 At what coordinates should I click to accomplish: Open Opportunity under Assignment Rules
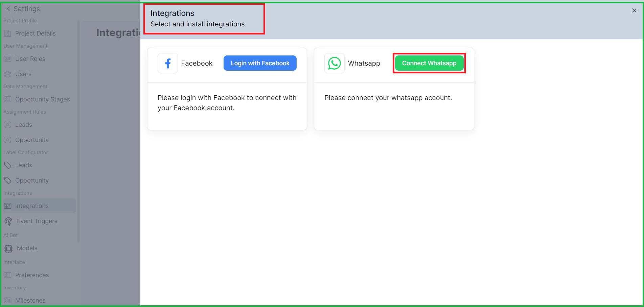(32, 140)
